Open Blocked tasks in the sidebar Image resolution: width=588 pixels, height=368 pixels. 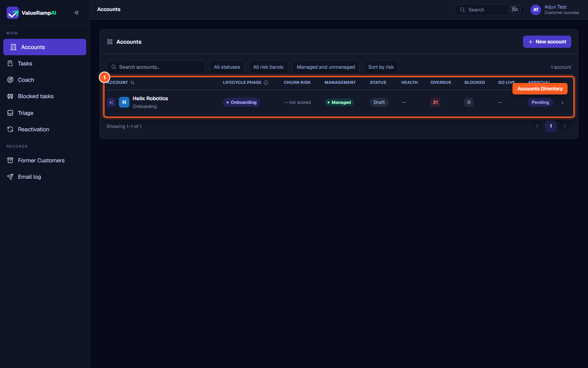(45, 96)
